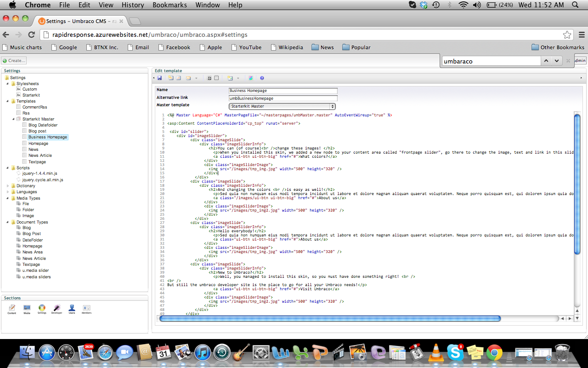Collapse the Stylesheets tree node
Image resolution: width=588 pixels, height=368 pixels.
8,84
